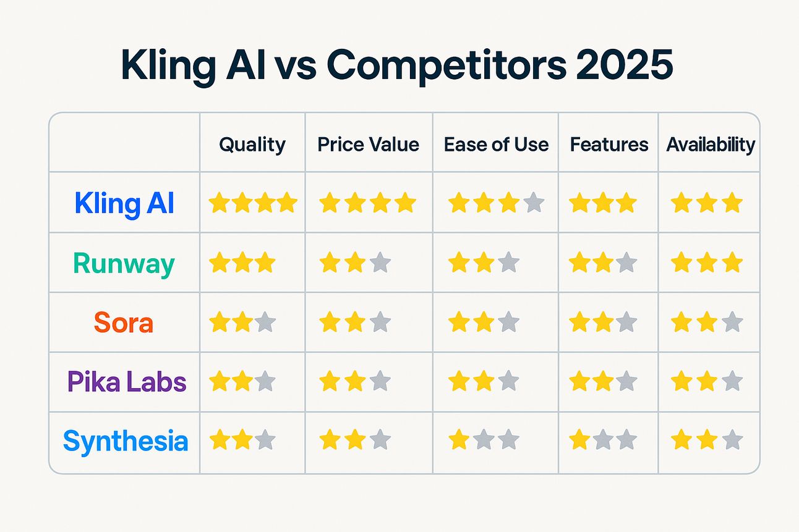Click the Availability column header

(x=711, y=145)
